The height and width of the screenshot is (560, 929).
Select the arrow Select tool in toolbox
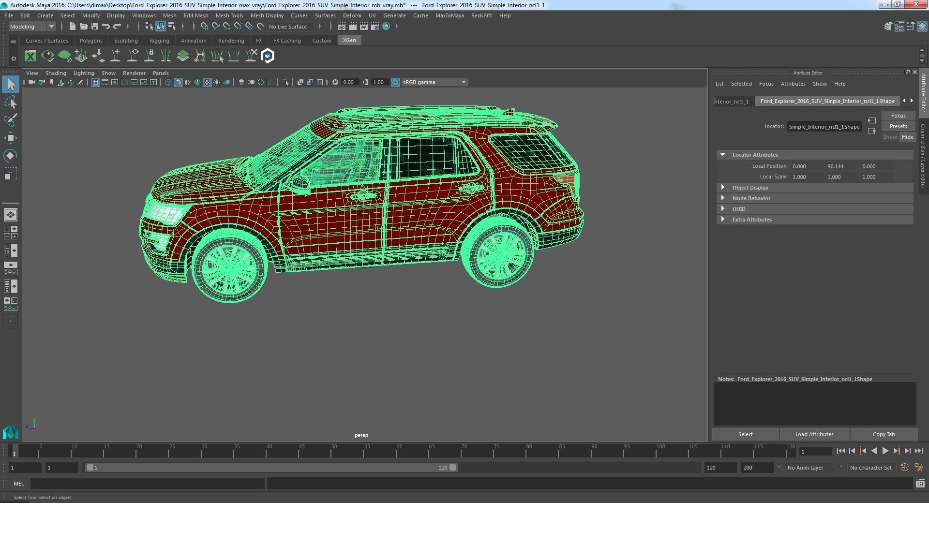click(x=11, y=85)
